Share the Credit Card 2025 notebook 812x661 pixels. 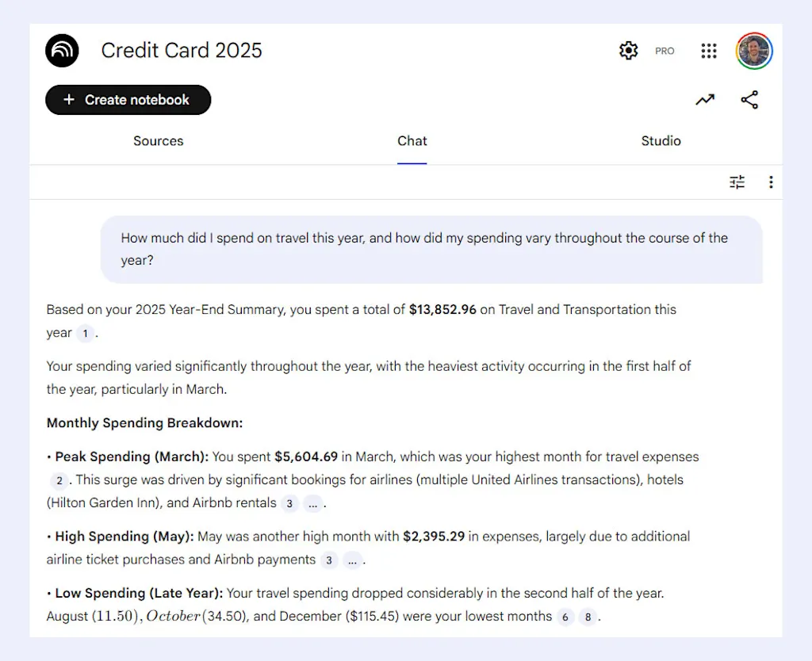(749, 99)
